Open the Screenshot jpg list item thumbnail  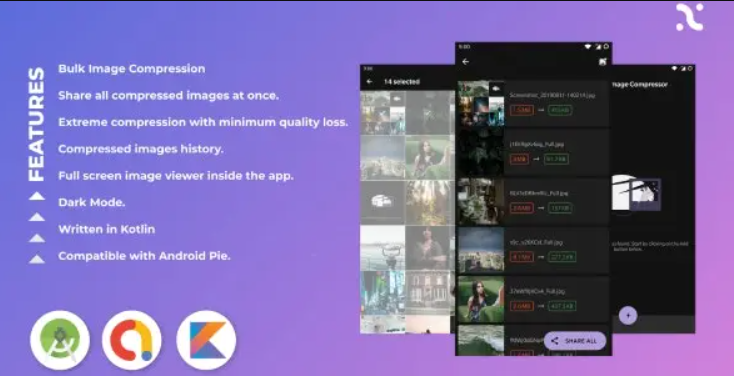click(x=481, y=103)
